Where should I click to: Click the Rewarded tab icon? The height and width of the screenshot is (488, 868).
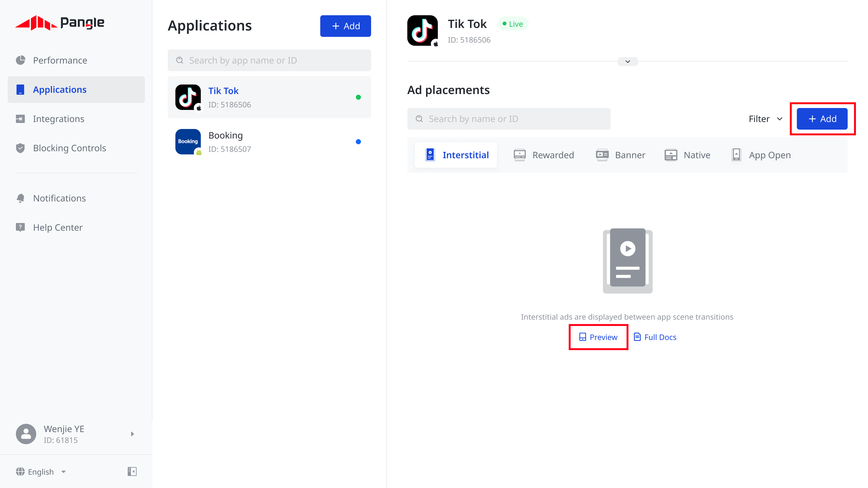(519, 155)
